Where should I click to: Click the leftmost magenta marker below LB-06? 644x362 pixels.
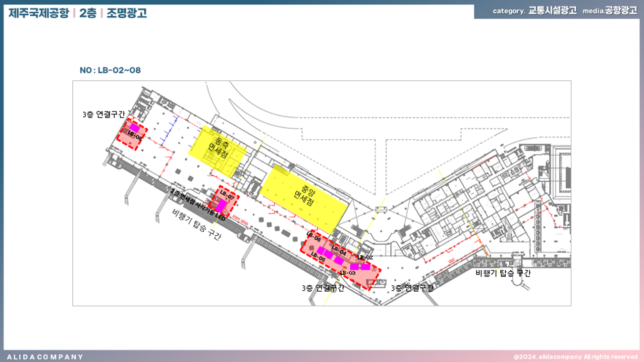pos(321,250)
